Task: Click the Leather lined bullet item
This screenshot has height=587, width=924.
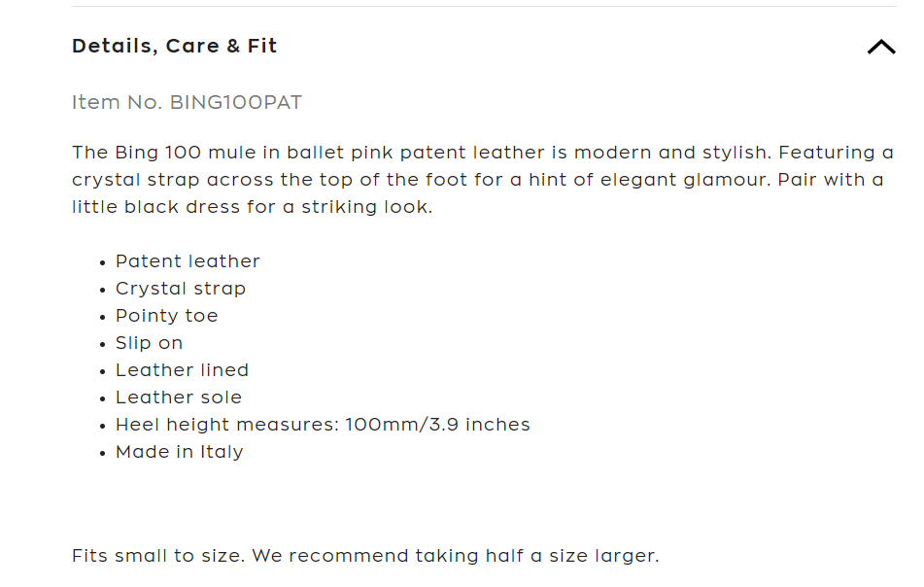Action: (x=182, y=370)
